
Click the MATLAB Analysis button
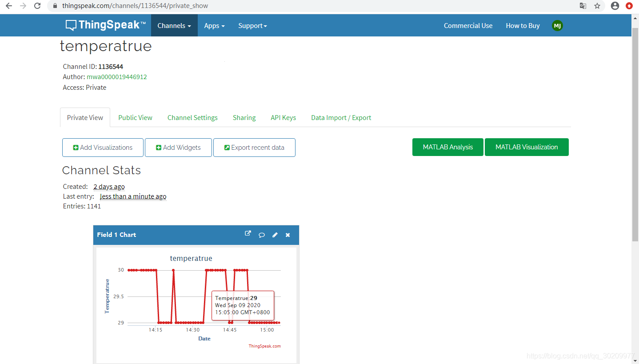point(447,147)
